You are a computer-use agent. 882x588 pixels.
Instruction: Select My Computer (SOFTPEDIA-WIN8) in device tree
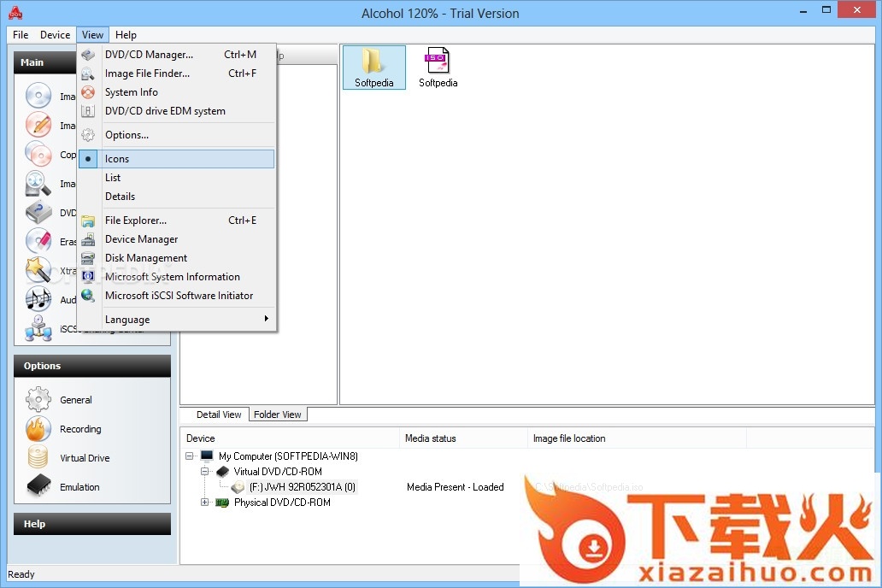[288, 456]
